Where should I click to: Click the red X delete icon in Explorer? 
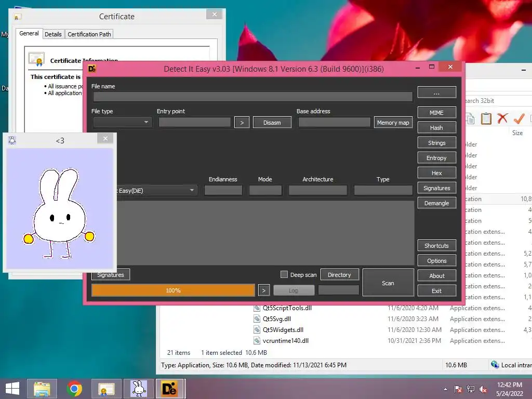(x=502, y=118)
